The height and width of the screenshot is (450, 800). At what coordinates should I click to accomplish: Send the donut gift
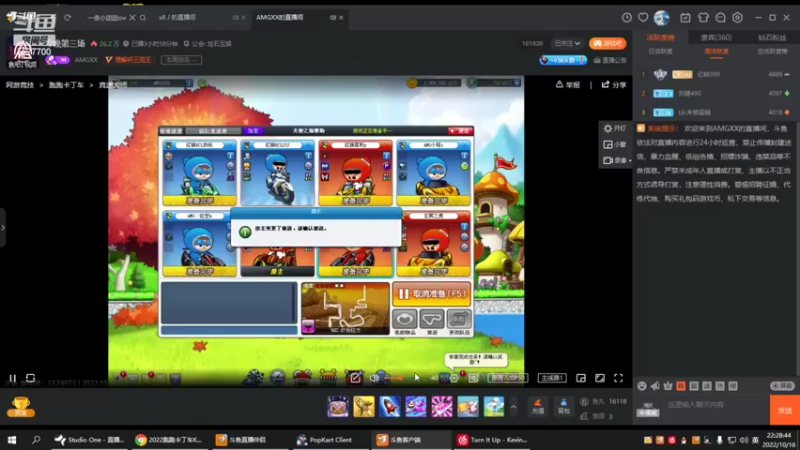point(338,407)
